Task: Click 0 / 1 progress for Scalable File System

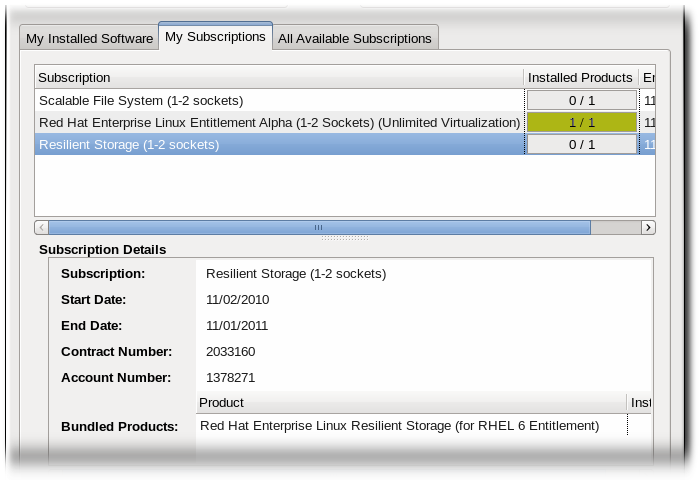Action: point(582,100)
